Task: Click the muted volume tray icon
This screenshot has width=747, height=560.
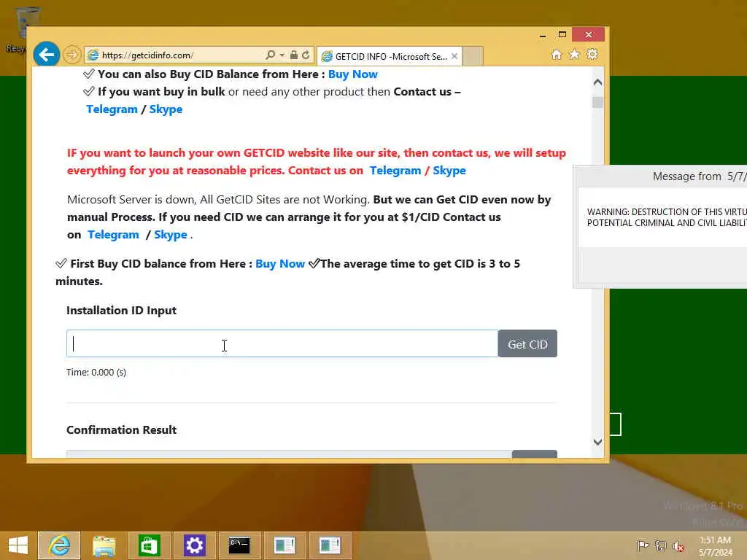Action: click(678, 545)
